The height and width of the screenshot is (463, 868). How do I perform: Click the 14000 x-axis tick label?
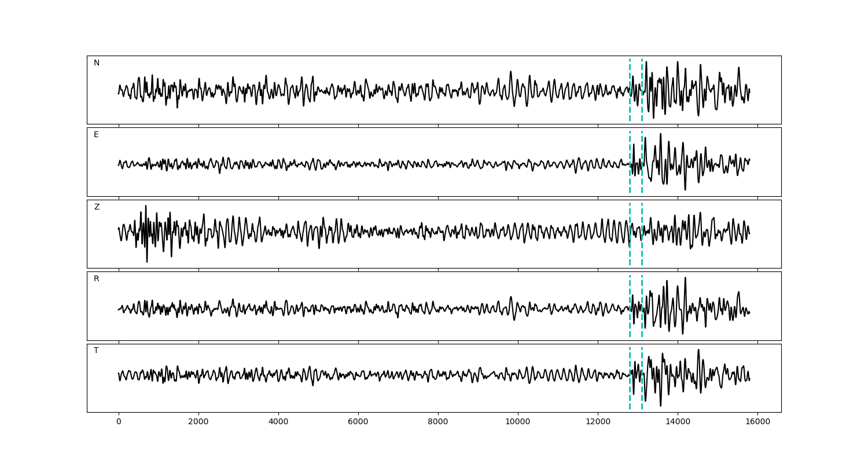pos(678,422)
